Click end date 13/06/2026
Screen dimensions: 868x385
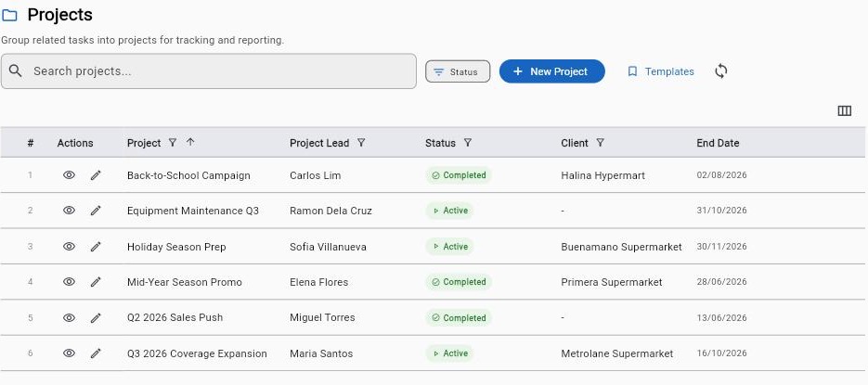[721, 317]
